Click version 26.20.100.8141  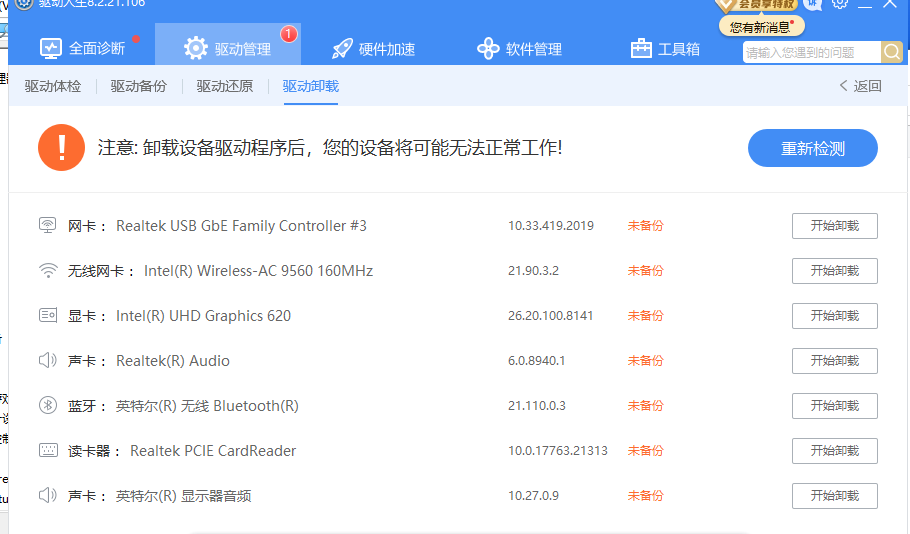point(551,316)
